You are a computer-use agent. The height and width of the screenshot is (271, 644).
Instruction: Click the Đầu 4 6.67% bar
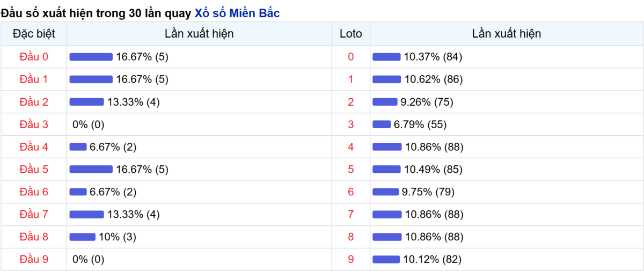click(x=78, y=147)
